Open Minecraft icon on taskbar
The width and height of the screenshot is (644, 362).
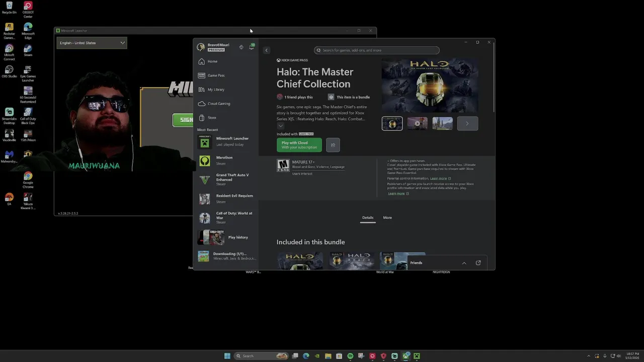(417, 356)
